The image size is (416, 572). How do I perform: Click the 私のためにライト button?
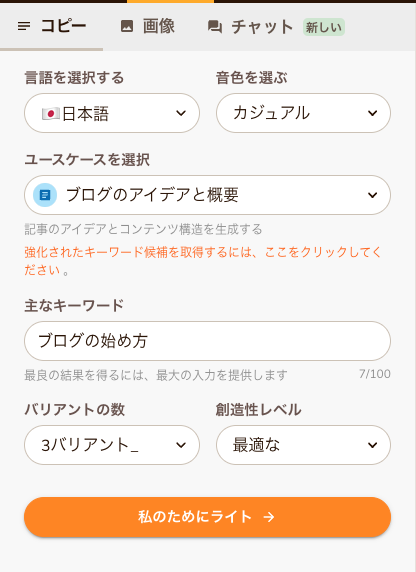207,517
